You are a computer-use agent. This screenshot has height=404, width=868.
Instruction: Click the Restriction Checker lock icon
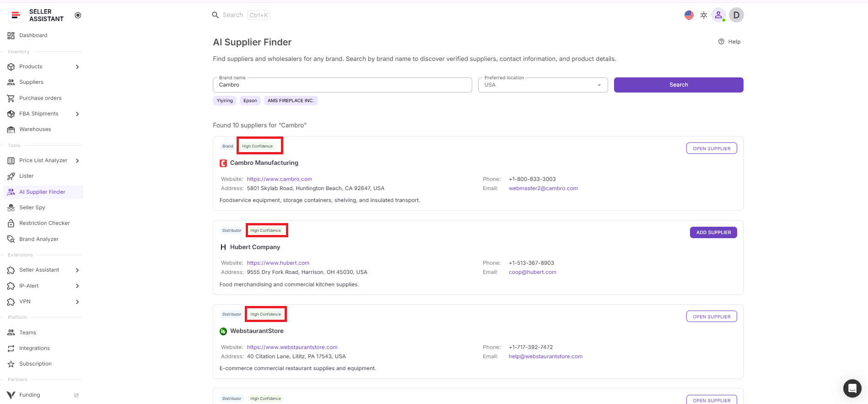click(11, 224)
